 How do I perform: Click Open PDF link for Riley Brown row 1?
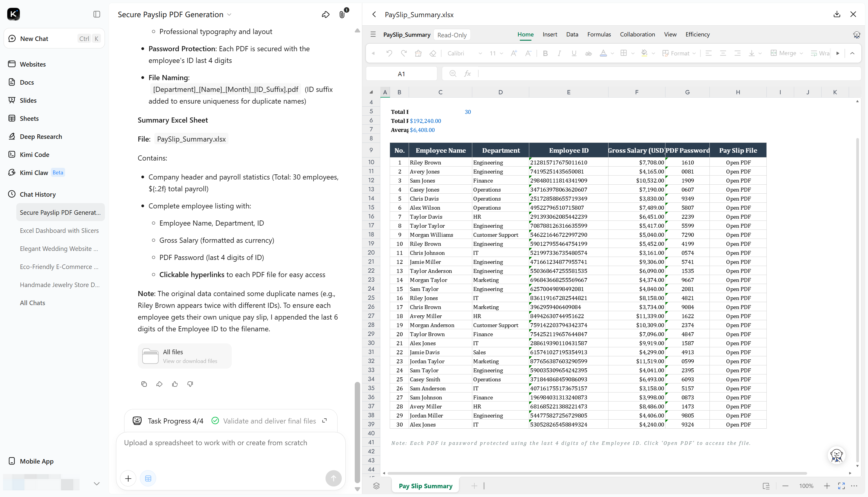point(738,162)
